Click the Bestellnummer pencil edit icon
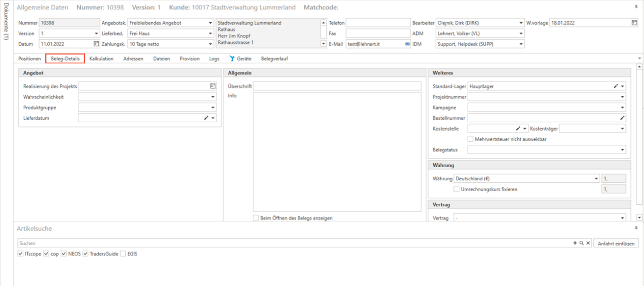644x286 pixels. pyautogui.click(x=622, y=118)
